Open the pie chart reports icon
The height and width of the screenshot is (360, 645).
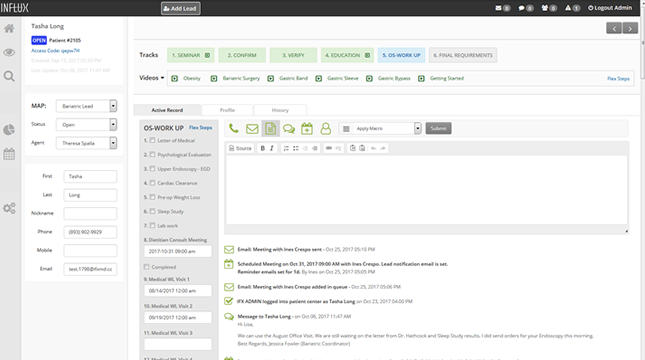coord(9,130)
